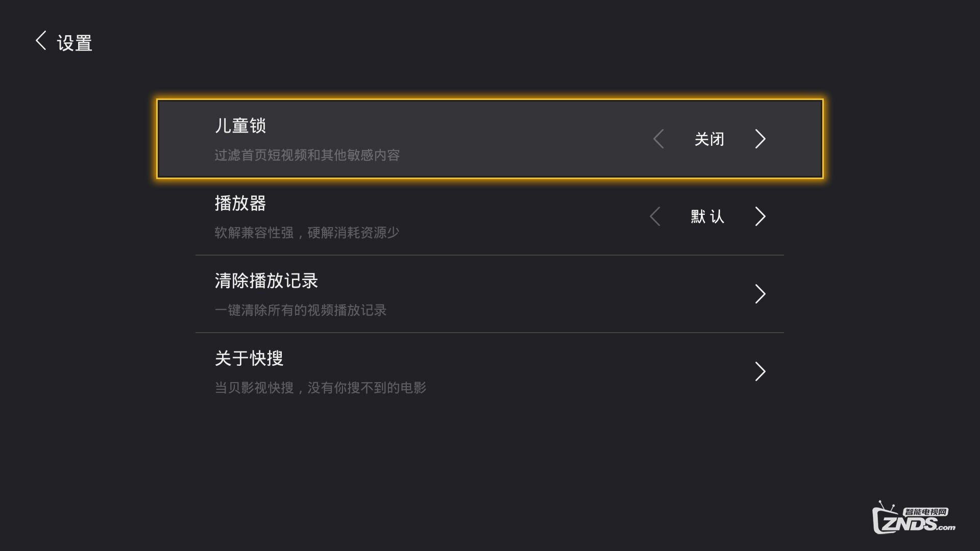Click description 当贝影视快搜，没有你搜不到的电影
The image size is (980, 551).
pos(320,388)
